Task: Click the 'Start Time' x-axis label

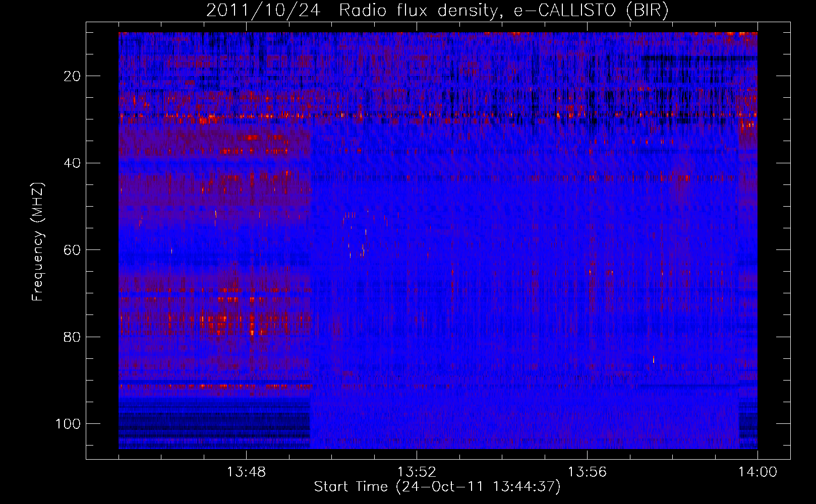Action: tap(437, 487)
